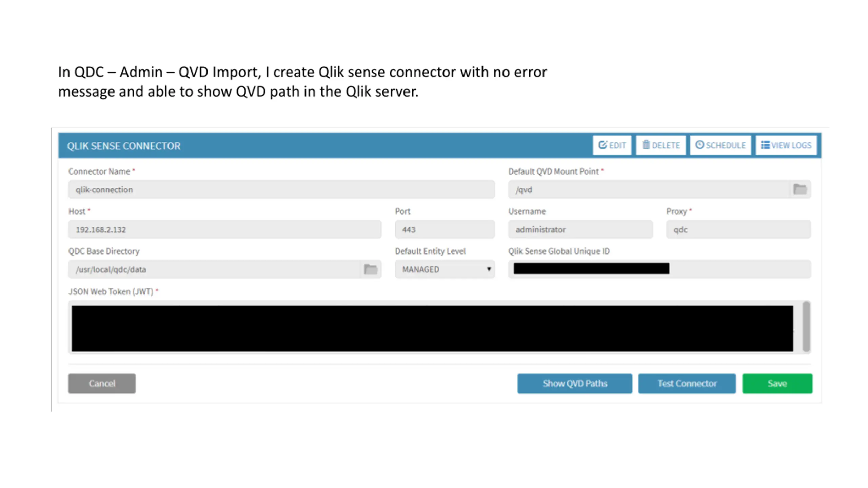This screenshot has height=488, width=868.
Task: Click the Port field showing 443
Action: (445, 229)
